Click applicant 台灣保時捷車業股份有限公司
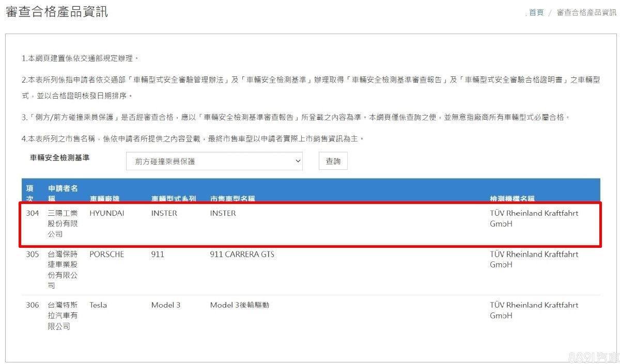This screenshot has width=620, height=364. [63, 270]
